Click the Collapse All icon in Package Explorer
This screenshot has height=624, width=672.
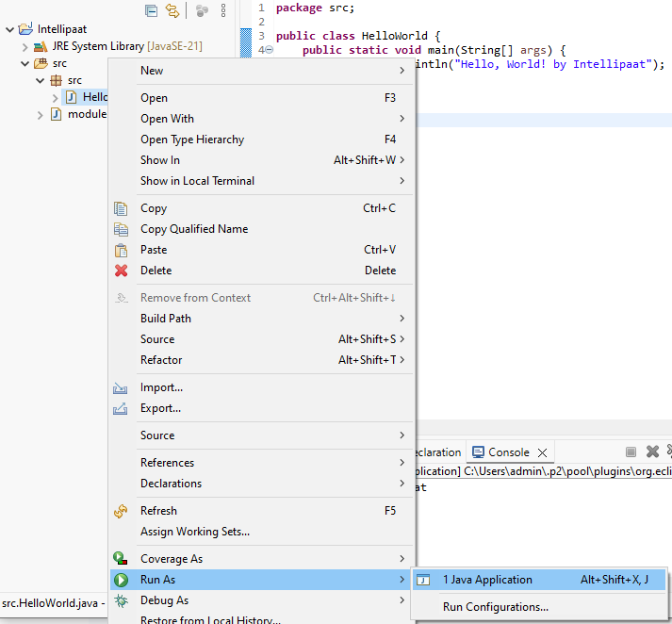(x=151, y=10)
